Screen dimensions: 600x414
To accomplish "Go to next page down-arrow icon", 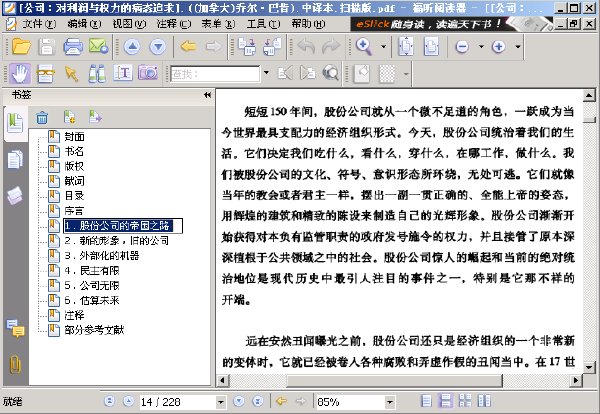I will [158, 47].
